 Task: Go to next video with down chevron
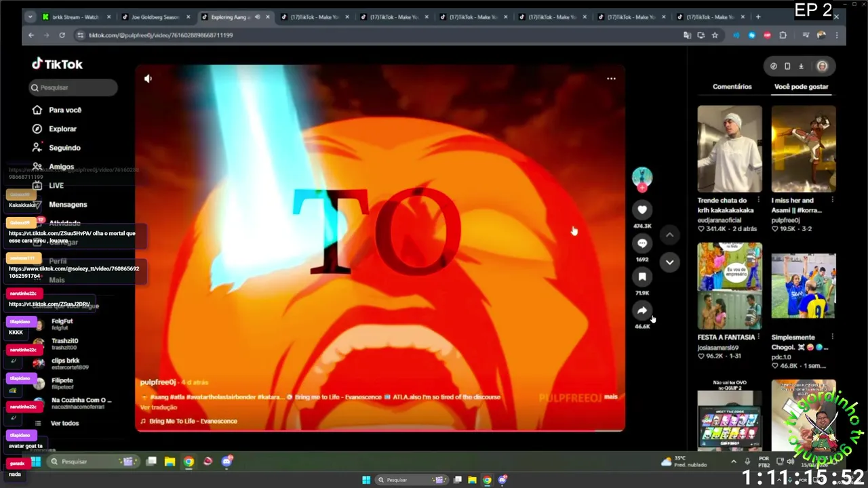coord(669,262)
